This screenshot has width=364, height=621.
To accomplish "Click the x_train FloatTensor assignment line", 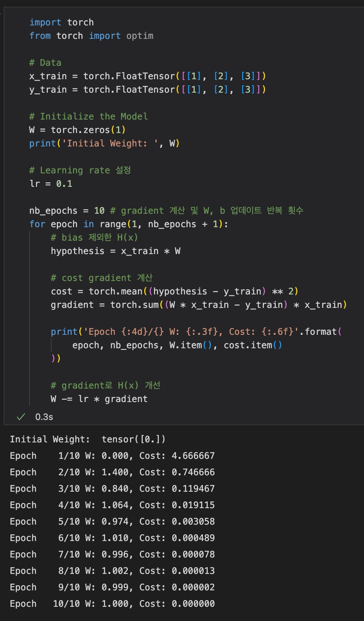I will [x=148, y=76].
